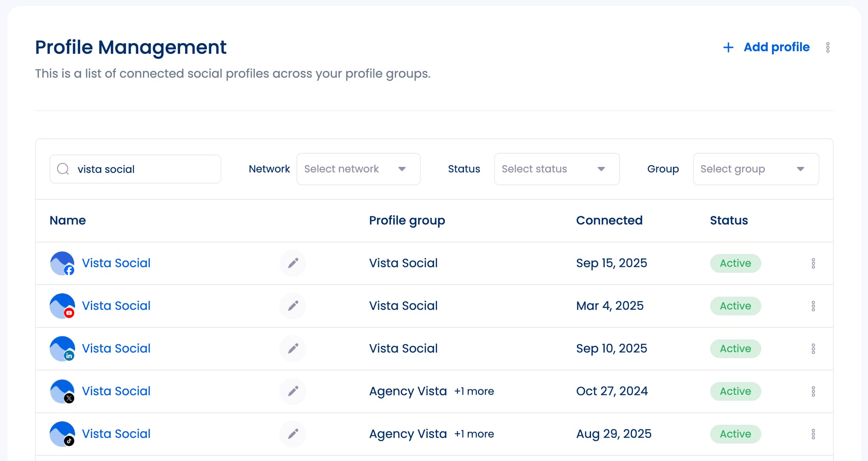Click the pencil icon on the Agency Vista X row

click(x=293, y=391)
